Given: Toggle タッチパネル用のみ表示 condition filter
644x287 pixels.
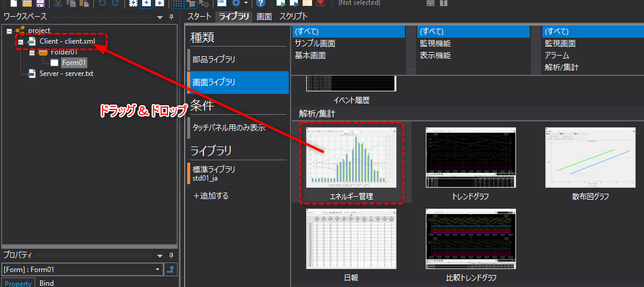Looking at the screenshot, I should (228, 127).
